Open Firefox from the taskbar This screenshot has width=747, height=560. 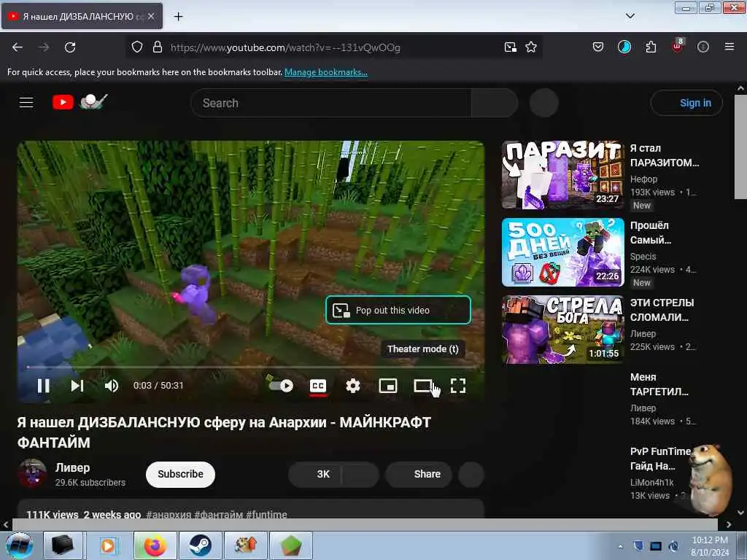click(x=155, y=545)
